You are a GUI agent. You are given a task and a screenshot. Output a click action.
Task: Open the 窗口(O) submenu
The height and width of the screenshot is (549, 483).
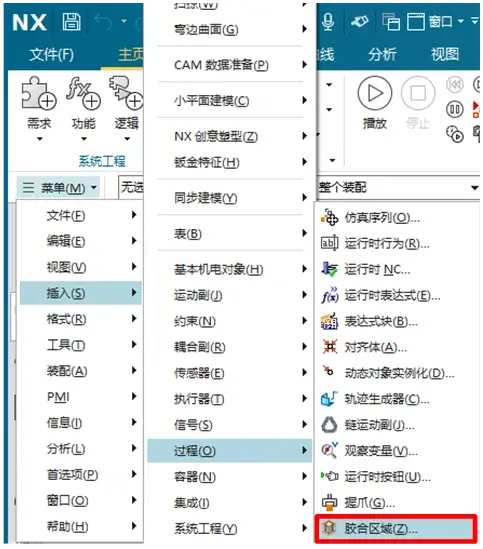tap(81, 500)
